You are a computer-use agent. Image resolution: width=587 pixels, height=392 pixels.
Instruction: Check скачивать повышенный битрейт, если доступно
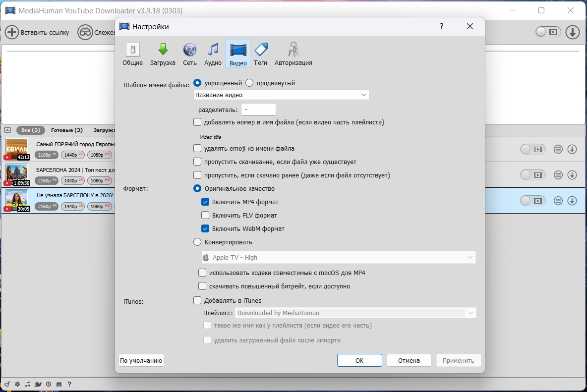coord(202,286)
